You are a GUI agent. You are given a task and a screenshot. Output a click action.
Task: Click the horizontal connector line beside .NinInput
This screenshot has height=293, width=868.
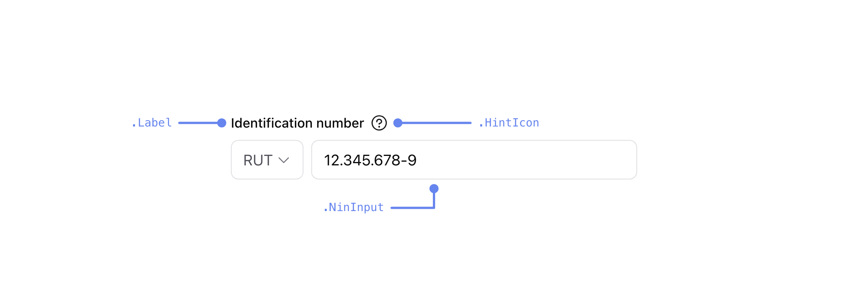coord(411,208)
